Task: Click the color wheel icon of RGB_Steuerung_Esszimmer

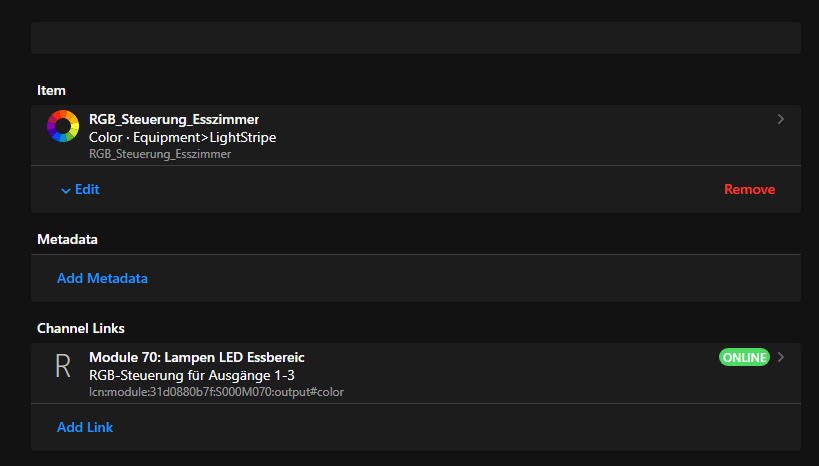Action: pyautogui.click(x=63, y=126)
